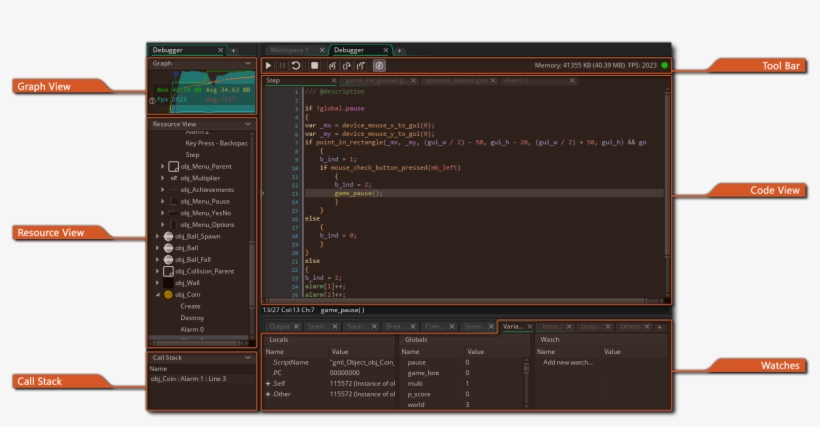The width and height of the screenshot is (820, 427).
Task: Click the obj_Wall black square icon
Action: pyautogui.click(x=168, y=283)
